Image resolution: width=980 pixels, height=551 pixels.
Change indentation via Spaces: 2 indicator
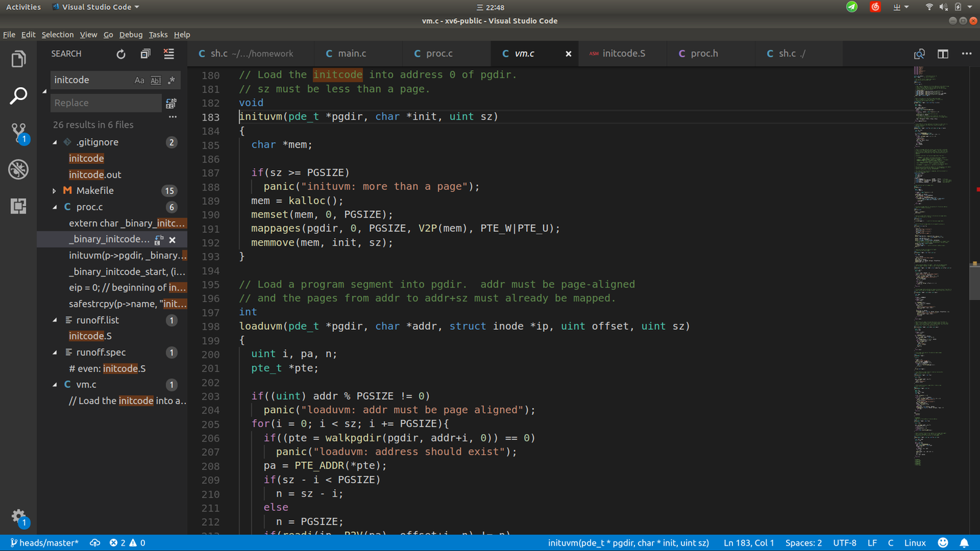[x=803, y=543]
